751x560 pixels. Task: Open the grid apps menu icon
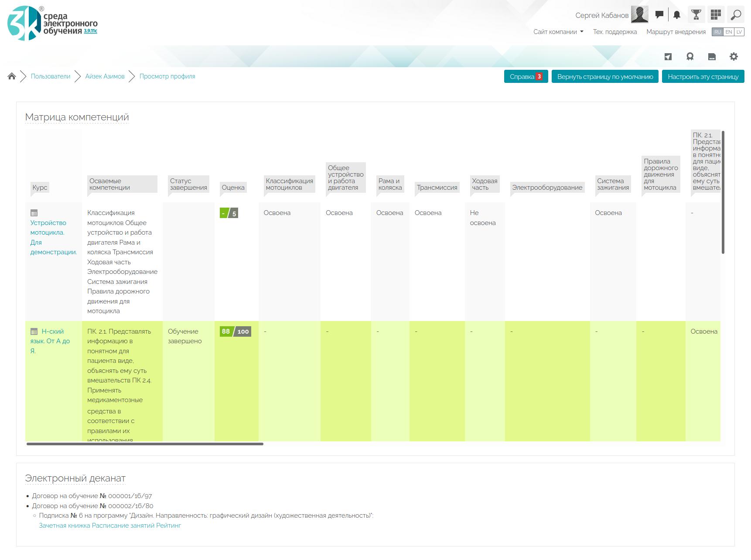[716, 15]
